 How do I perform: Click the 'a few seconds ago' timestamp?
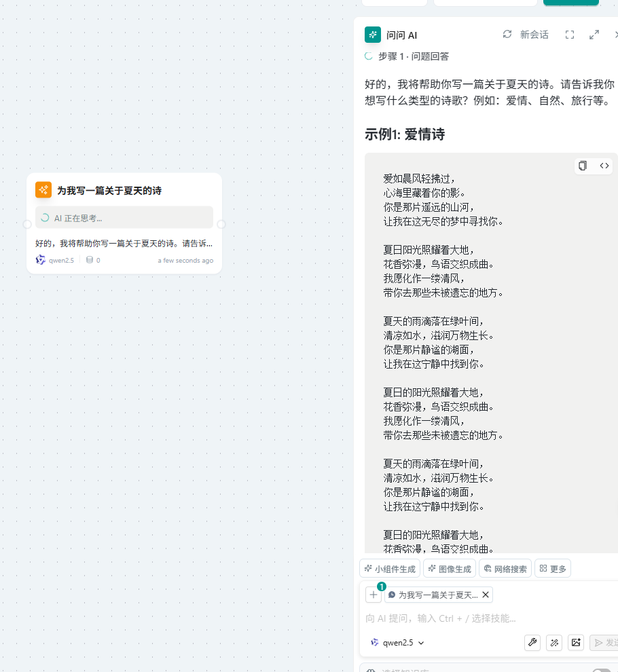pos(185,260)
